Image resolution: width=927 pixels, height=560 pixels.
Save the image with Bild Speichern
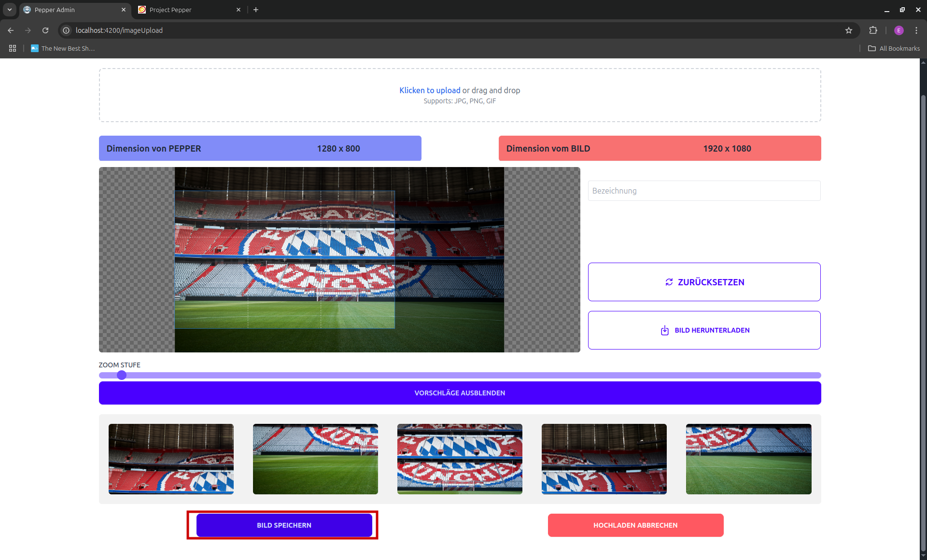pyautogui.click(x=284, y=525)
